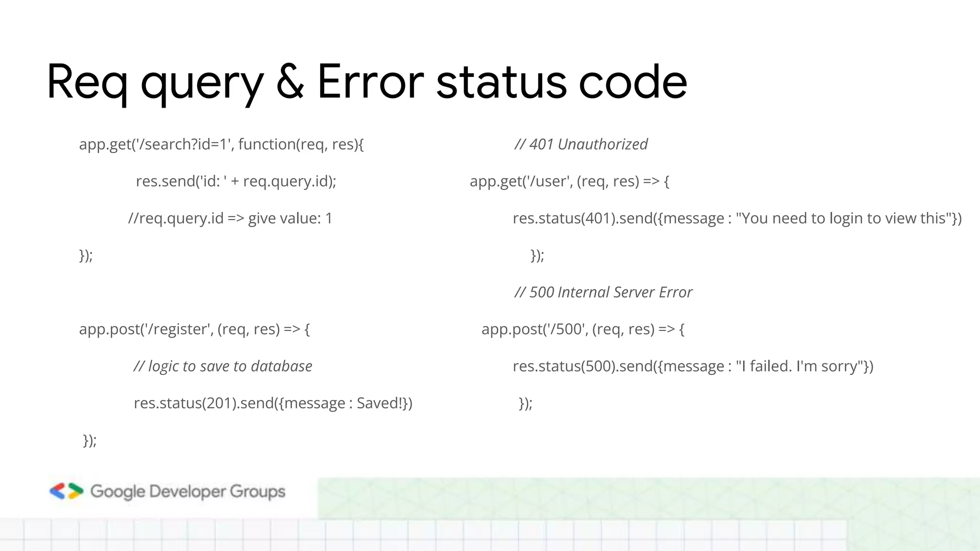Click the closing '});' below the register handler
980x551 pixels.
pyautogui.click(x=90, y=441)
